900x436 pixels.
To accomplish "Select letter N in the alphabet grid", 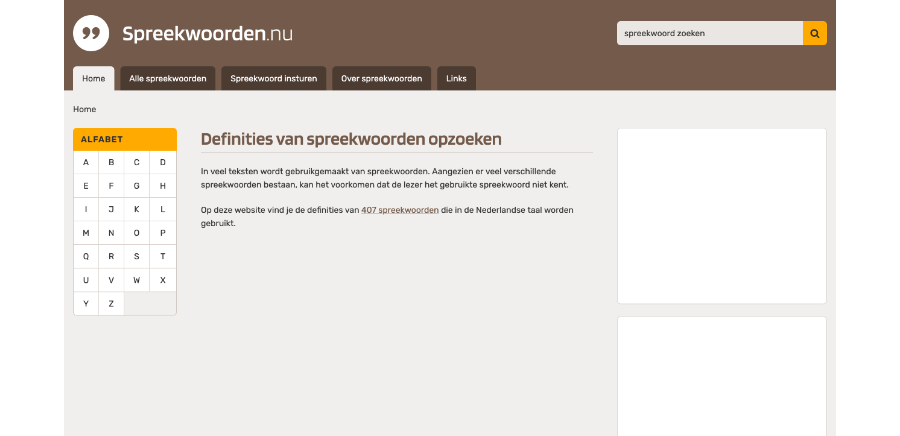I will click(111, 233).
